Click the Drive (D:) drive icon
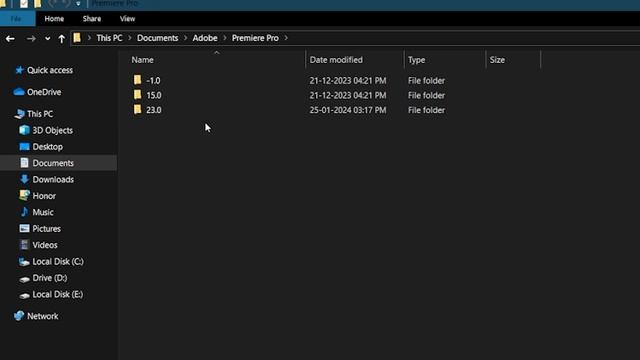Viewport: 640px width, 360px height. (x=24, y=279)
